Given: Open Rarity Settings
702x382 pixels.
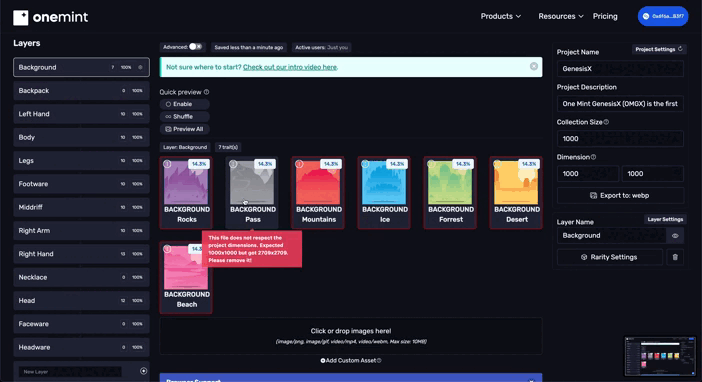Looking at the screenshot, I should (609, 257).
